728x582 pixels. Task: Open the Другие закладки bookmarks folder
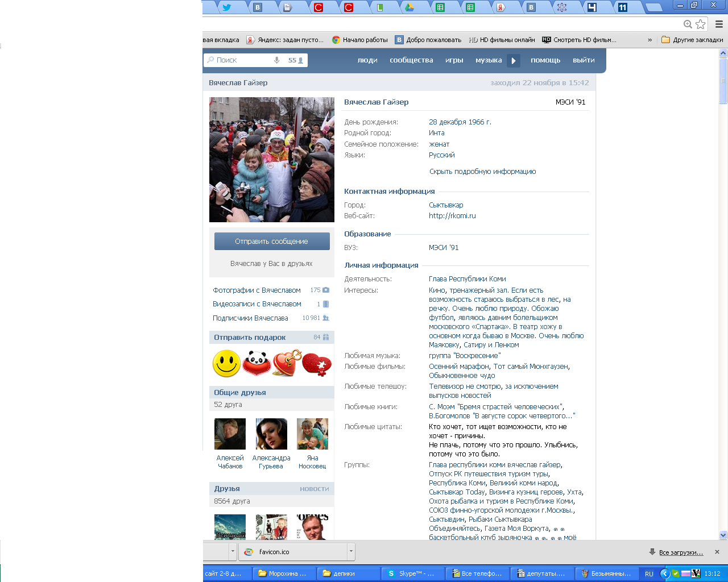pos(692,40)
